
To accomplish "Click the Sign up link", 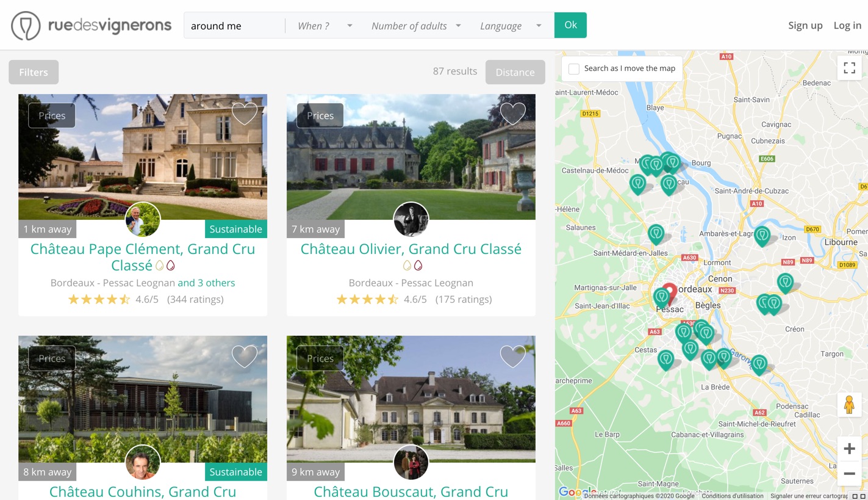I will (805, 25).
